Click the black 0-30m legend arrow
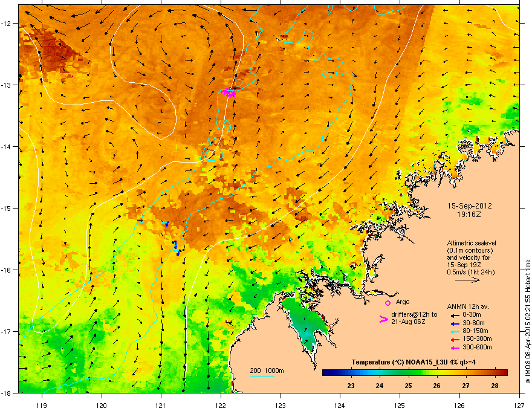 click(455, 316)
